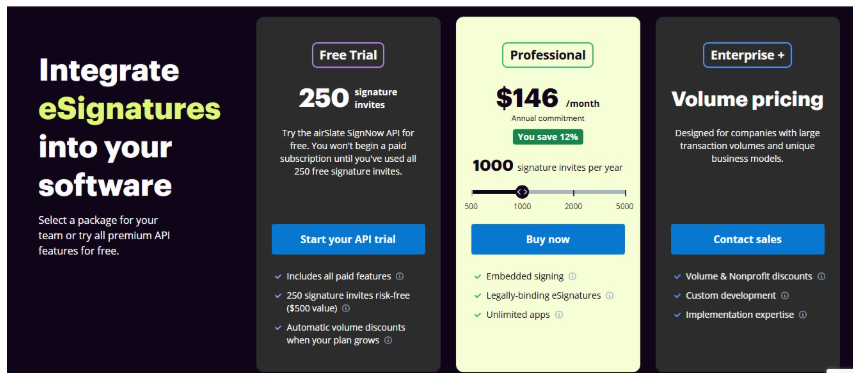Set slider to the 2000 invites mark
The width and height of the screenshot is (862, 380).
pos(573,192)
